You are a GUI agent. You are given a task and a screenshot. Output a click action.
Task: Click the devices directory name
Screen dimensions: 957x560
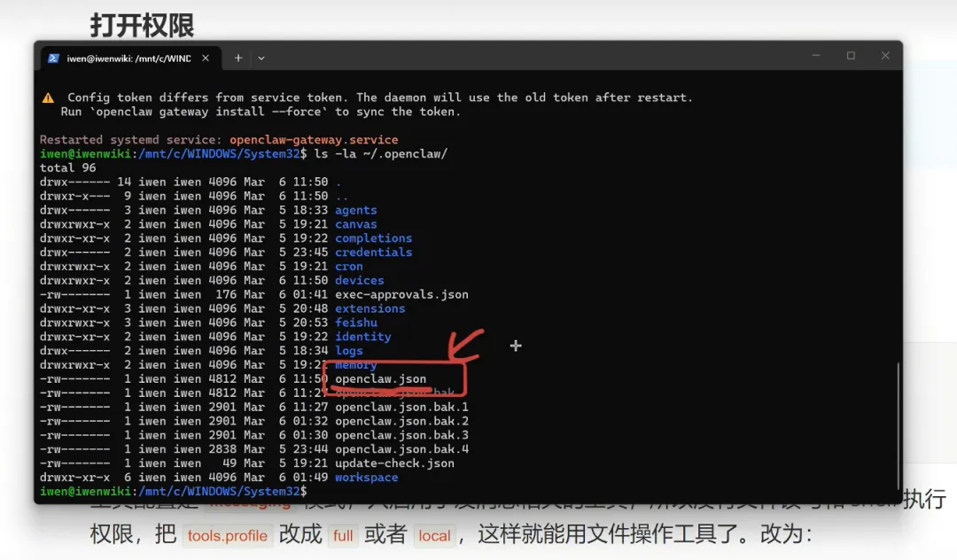[360, 280]
